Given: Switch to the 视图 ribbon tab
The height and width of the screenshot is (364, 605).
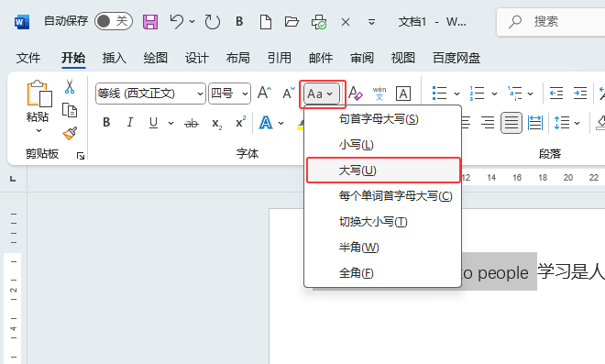Looking at the screenshot, I should click(403, 58).
